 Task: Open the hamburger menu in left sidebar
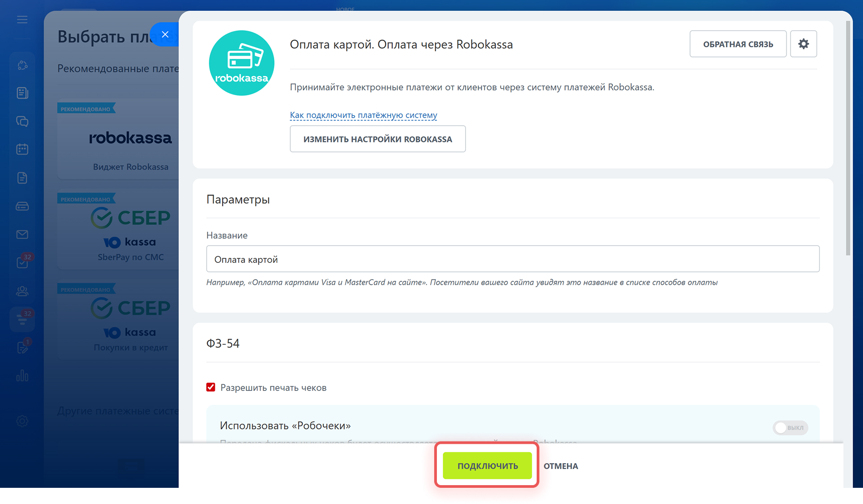[22, 20]
